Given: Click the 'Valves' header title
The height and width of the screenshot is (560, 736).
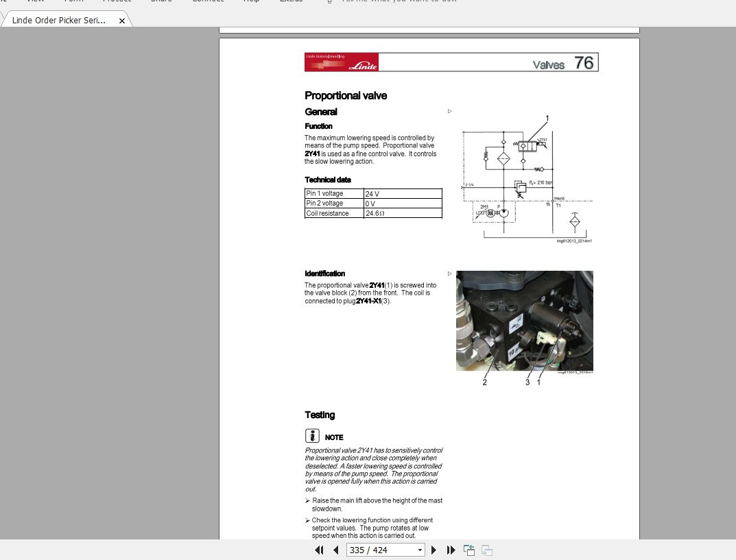Looking at the screenshot, I should coord(548,64).
